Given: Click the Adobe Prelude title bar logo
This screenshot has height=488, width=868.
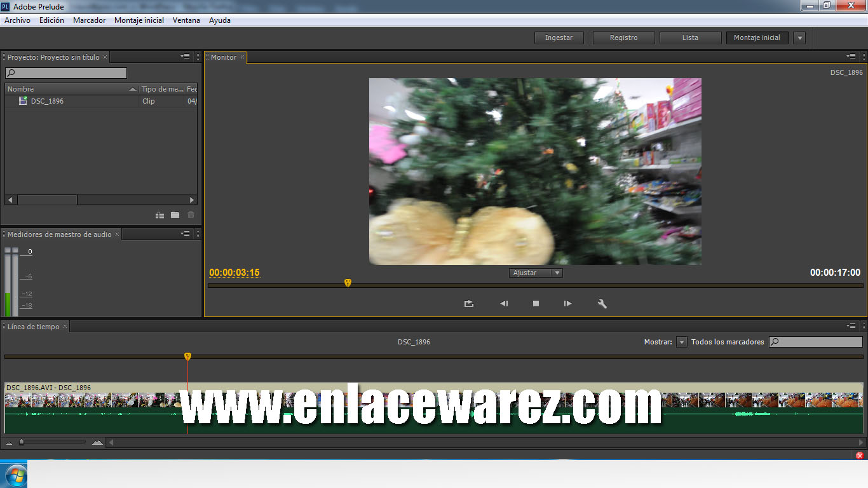Looking at the screenshot, I should tap(6, 6).
